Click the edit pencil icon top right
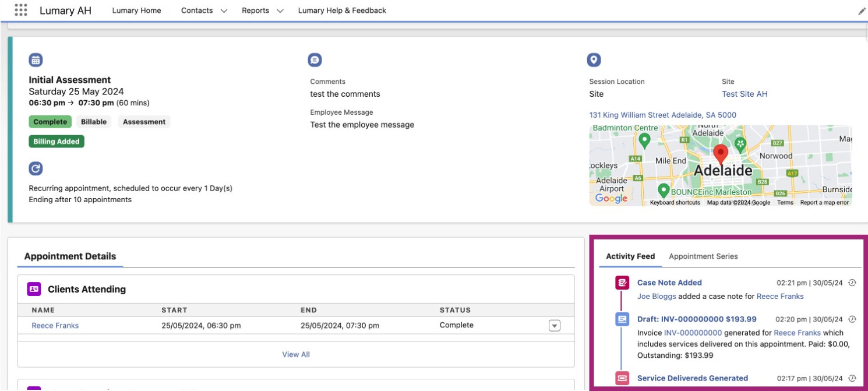Image resolution: width=868 pixels, height=391 pixels. click(861, 10)
